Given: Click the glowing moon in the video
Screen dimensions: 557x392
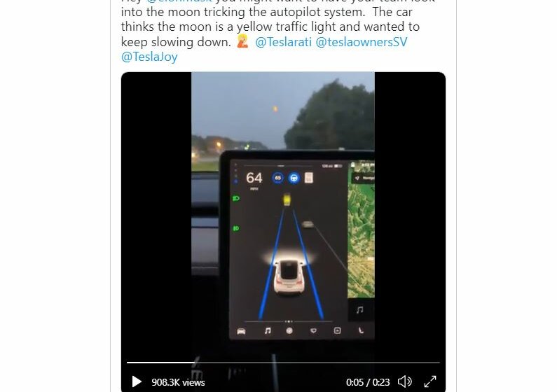Looking at the screenshot, I should 275,109.
